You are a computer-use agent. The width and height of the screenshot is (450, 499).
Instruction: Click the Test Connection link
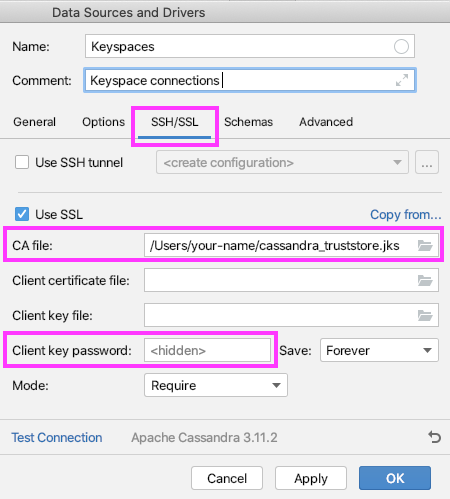tap(57, 438)
